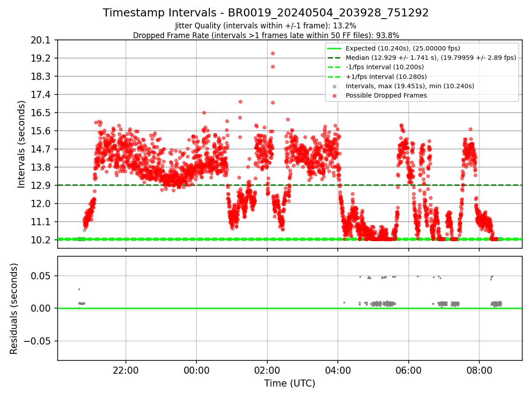Click the '06:00' x-axis tick label
The width and height of the screenshot is (532, 399).
pyautogui.click(x=409, y=370)
